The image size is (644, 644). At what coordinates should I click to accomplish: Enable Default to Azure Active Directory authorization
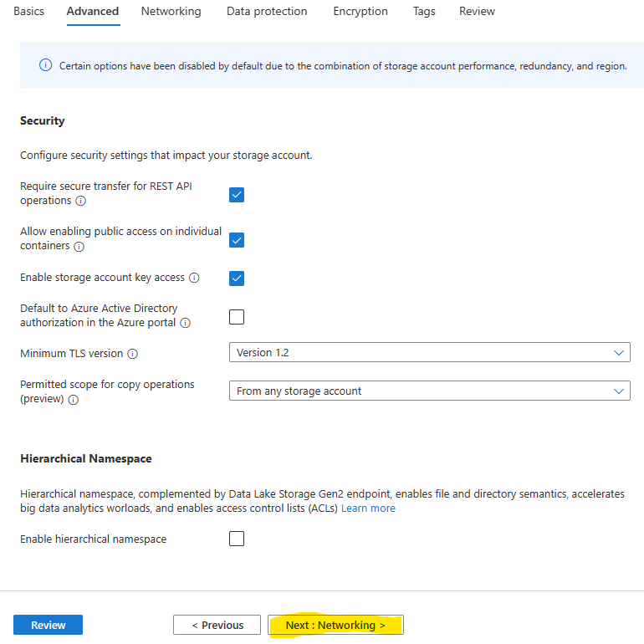pos(237,317)
